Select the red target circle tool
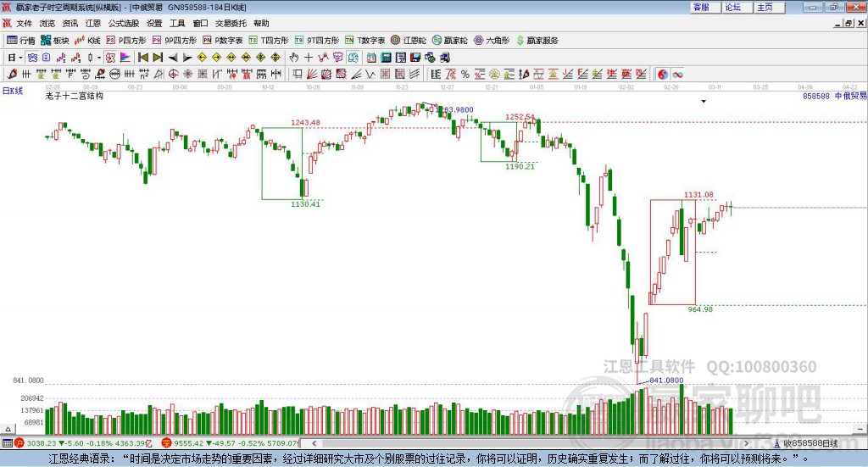868x467 pixels. (x=173, y=74)
